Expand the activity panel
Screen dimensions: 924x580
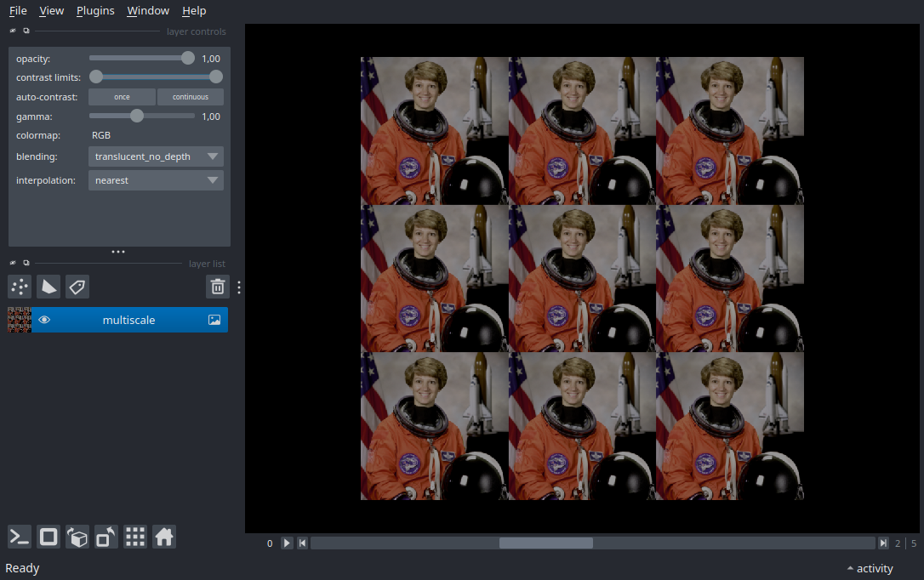click(x=870, y=568)
